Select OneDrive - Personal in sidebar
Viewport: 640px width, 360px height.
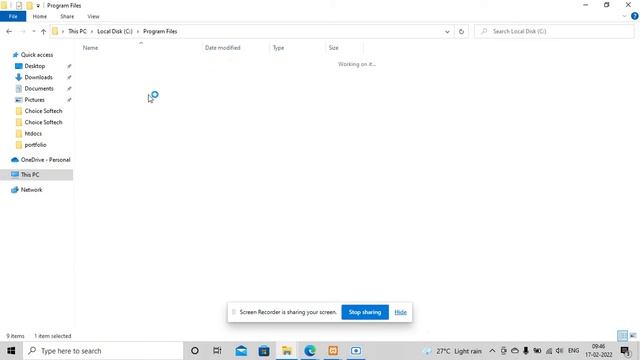(x=45, y=160)
